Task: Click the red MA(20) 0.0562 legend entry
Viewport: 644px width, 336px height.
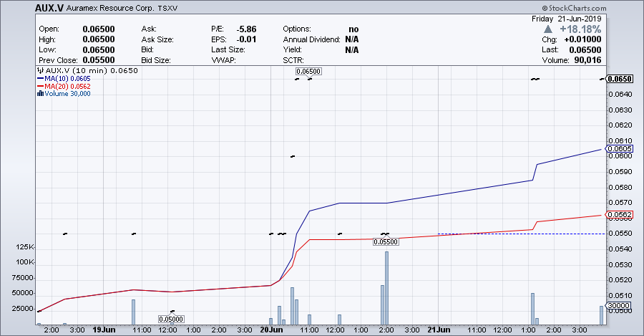Action: pos(64,86)
